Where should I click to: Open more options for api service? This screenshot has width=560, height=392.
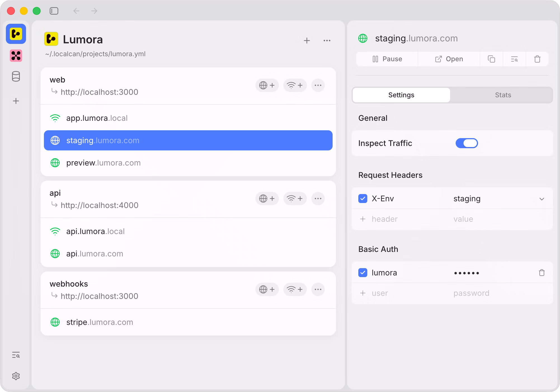pos(318,199)
